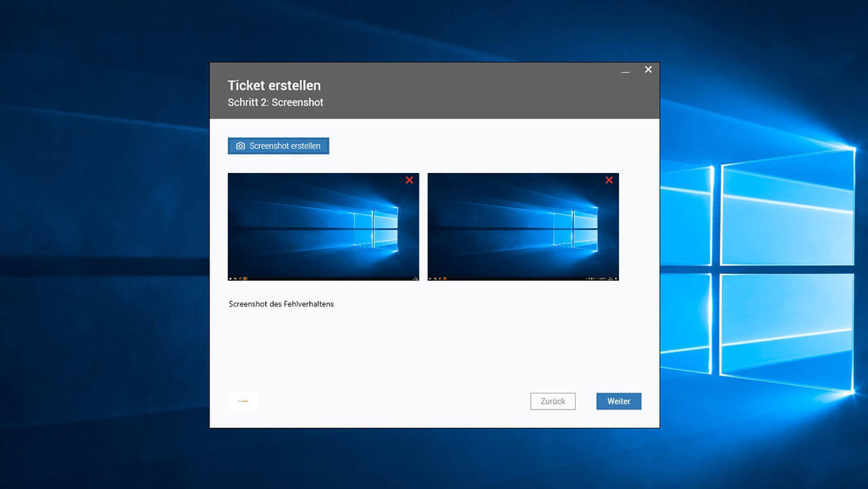Click system tray icons in second thumbnail
The height and width of the screenshot is (489, 868).
[597, 278]
